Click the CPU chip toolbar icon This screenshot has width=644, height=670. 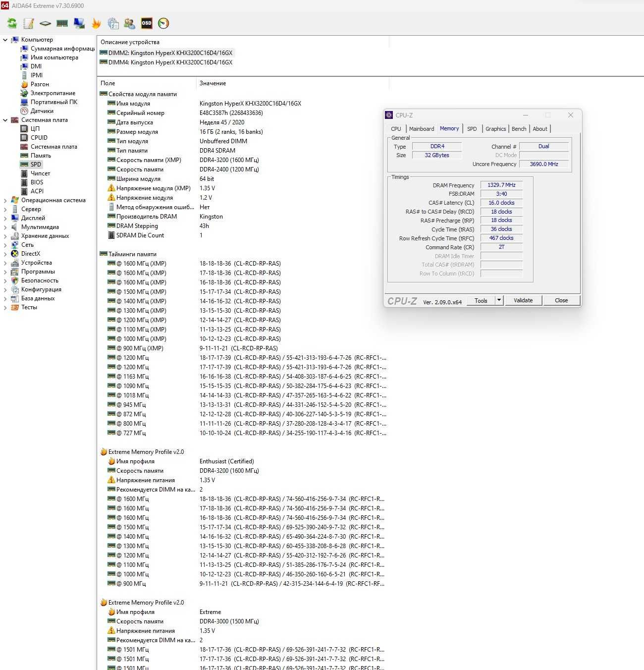click(x=46, y=23)
